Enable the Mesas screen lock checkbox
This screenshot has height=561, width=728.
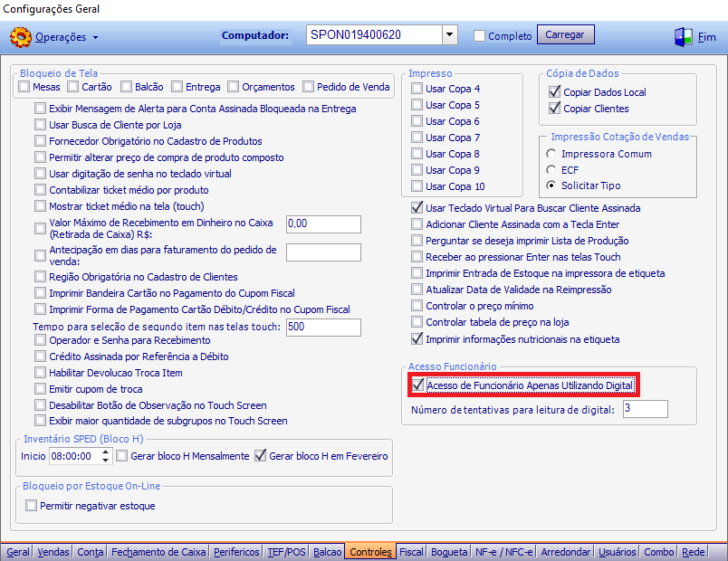point(24,87)
